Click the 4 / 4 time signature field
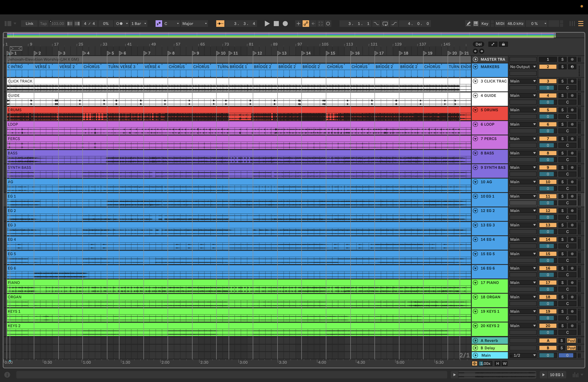The height and width of the screenshot is (382, 588). (89, 24)
